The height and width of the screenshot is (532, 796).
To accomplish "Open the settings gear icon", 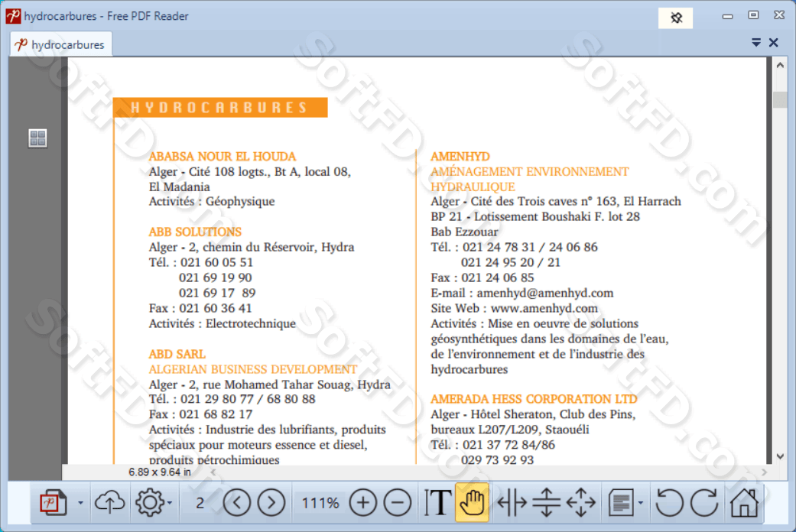I will pos(150,502).
